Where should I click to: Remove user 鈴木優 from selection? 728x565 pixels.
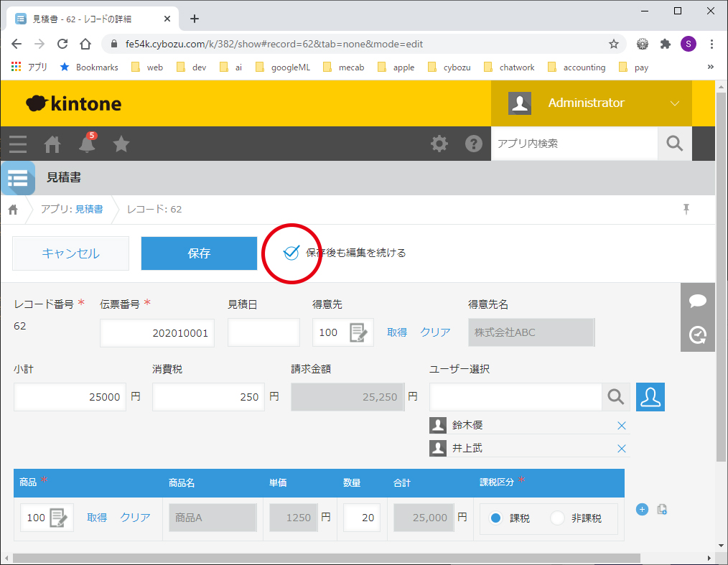pyautogui.click(x=622, y=426)
